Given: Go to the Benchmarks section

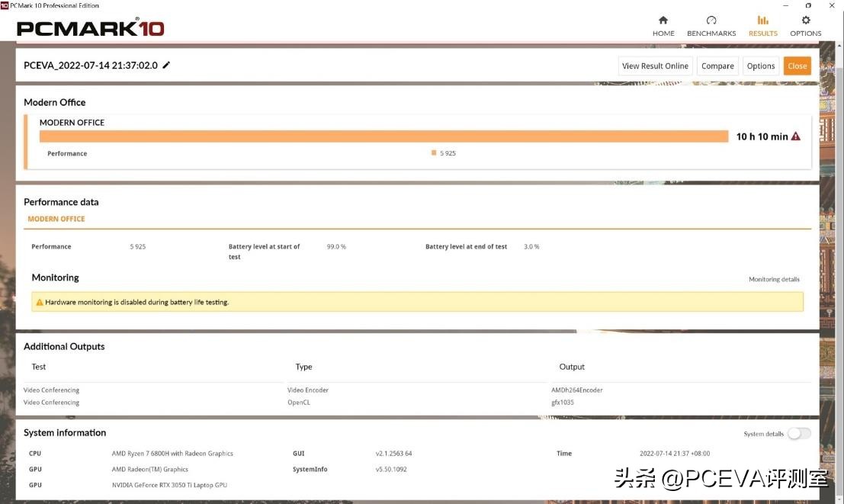Looking at the screenshot, I should [x=711, y=26].
